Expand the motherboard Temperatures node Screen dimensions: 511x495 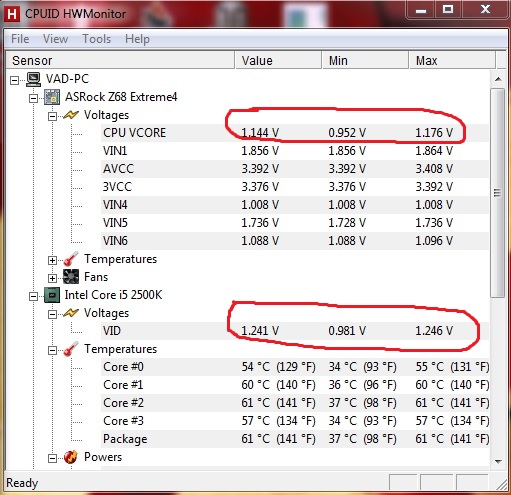52,260
